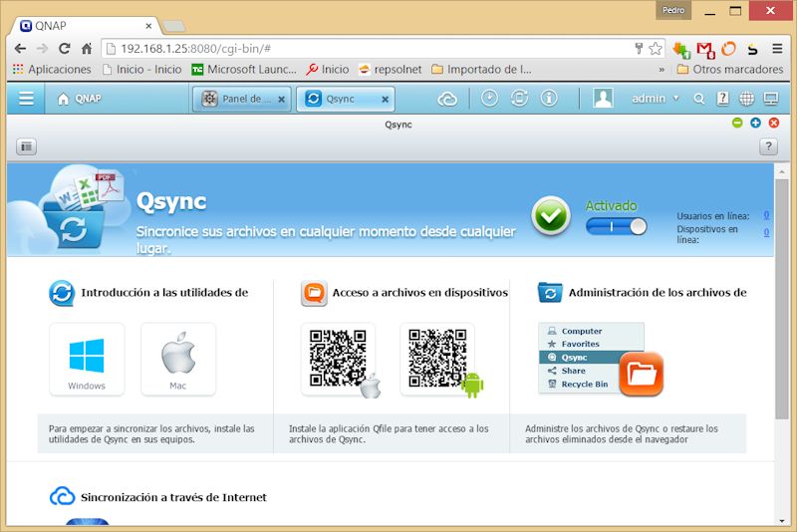The width and height of the screenshot is (797, 532).
Task: Open File Station via orange folder icon
Action: coord(642,373)
